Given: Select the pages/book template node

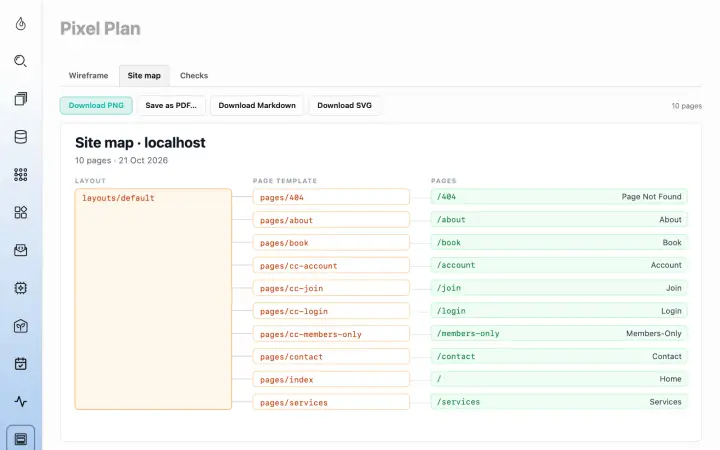Looking at the screenshot, I should pos(331,242).
